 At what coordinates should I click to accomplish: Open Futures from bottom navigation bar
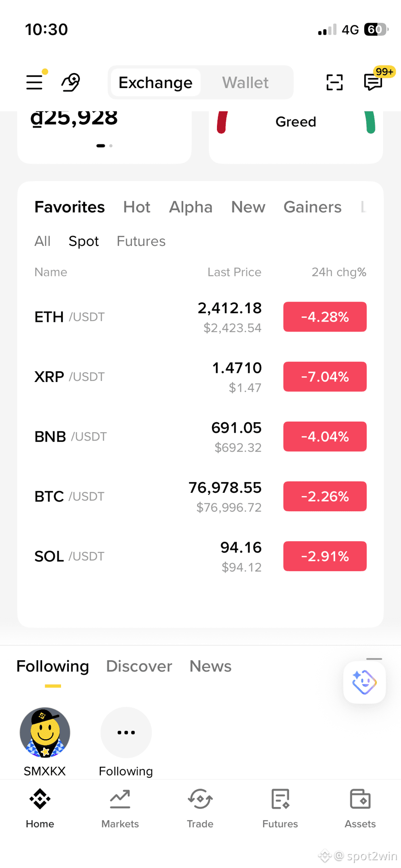click(x=280, y=808)
